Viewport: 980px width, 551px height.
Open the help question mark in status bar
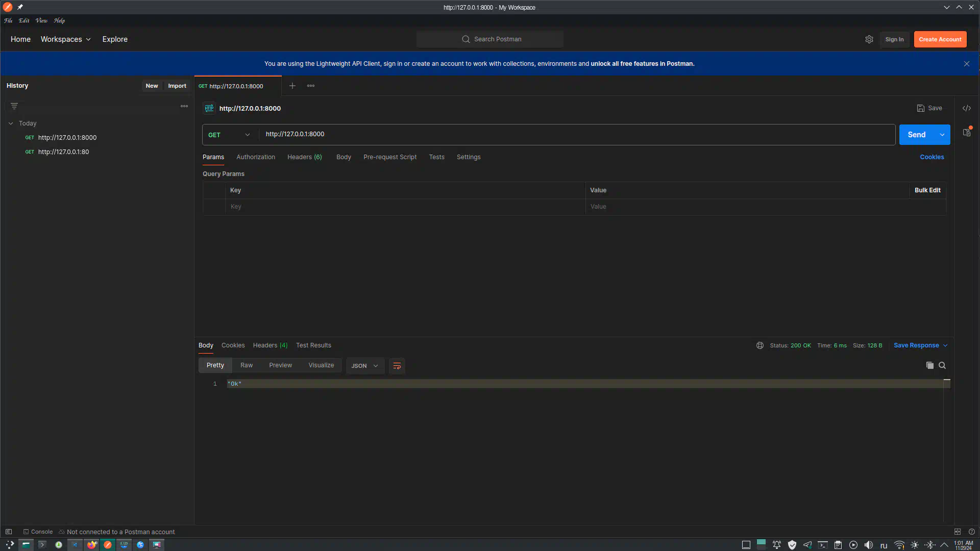[972, 532]
